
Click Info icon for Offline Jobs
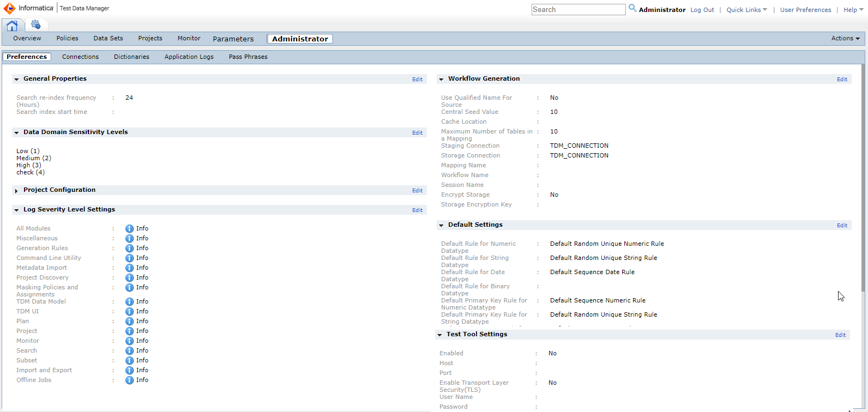129,380
